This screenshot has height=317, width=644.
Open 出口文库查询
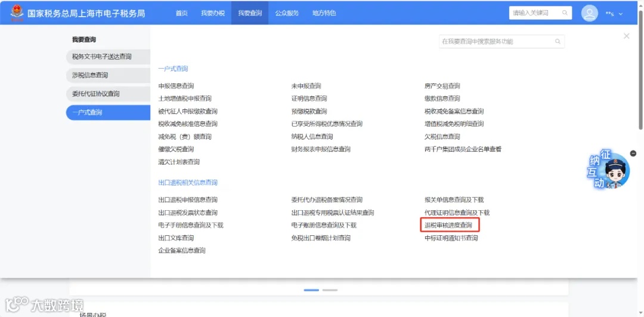coord(176,238)
